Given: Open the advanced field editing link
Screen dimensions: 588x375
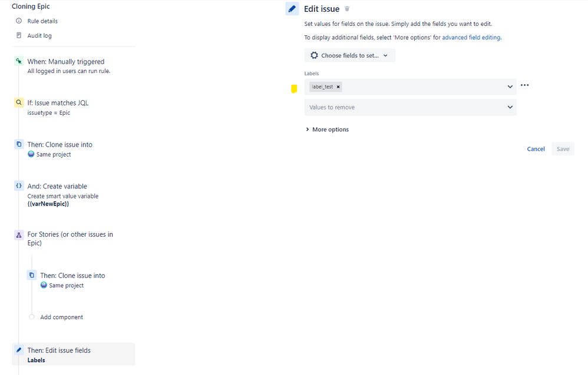Looking at the screenshot, I should pos(471,38).
